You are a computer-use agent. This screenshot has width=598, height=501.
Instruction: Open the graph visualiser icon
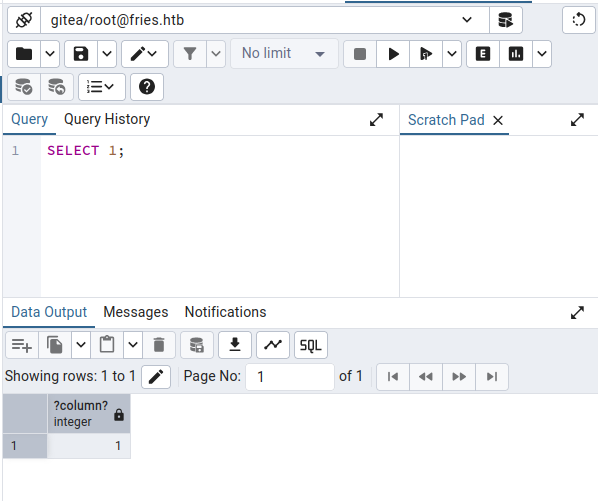pyautogui.click(x=273, y=345)
